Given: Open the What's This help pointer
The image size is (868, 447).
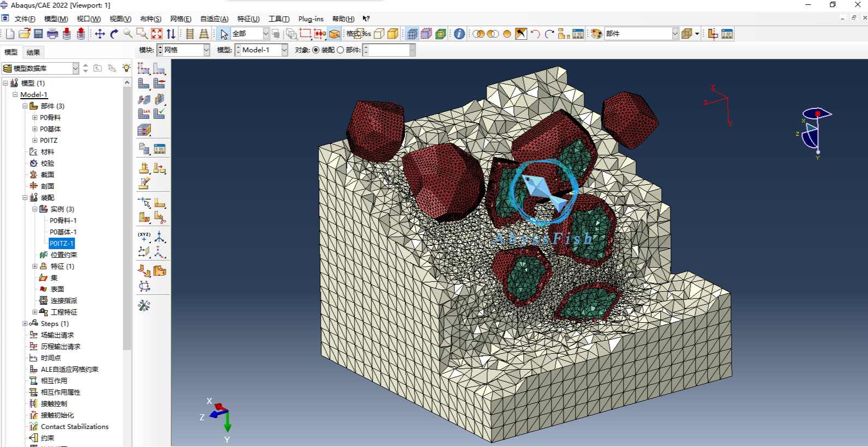Looking at the screenshot, I should (x=366, y=19).
